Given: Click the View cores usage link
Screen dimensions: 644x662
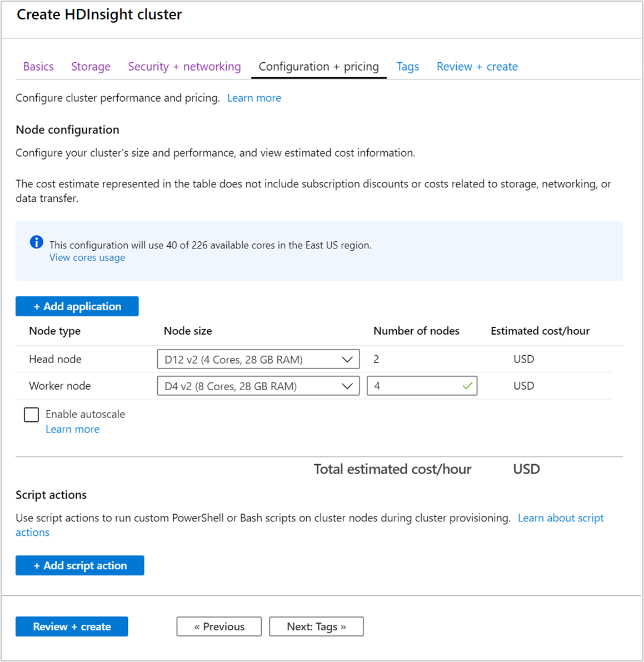Looking at the screenshot, I should [x=87, y=257].
